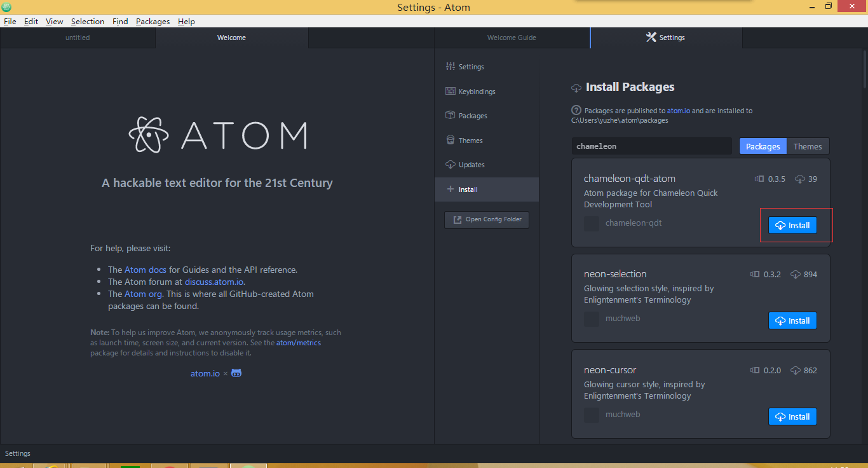Select the Themes search filter button
Screen dimensions: 868x468
pos(808,146)
